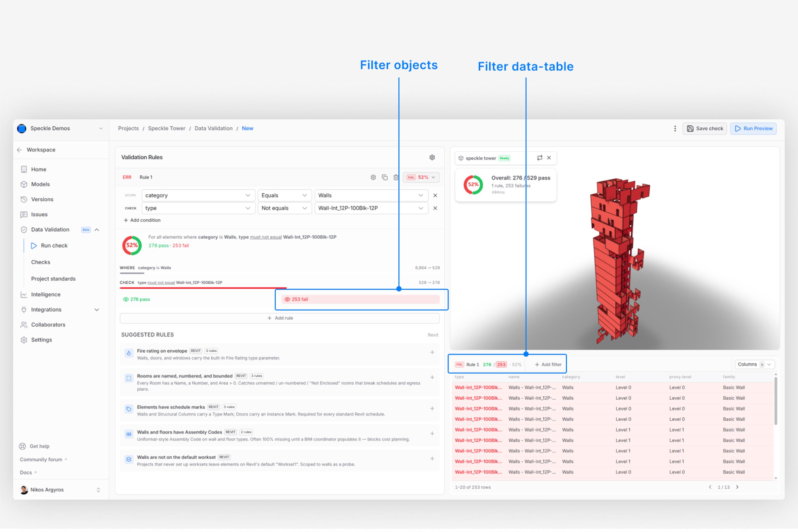This screenshot has height=532, width=798.
Task: Go back with the Workspace arrow
Action: (20, 150)
